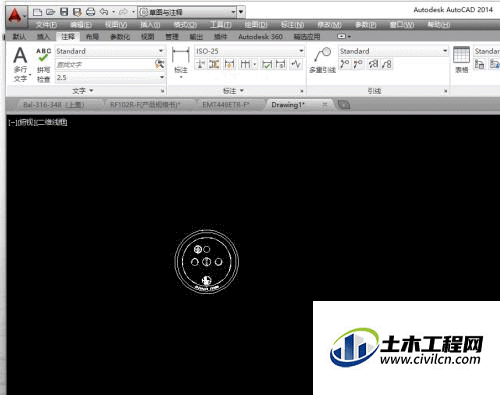The height and width of the screenshot is (395, 500).
Task: Click the find text magnifier icon
Action: pyautogui.click(x=160, y=64)
